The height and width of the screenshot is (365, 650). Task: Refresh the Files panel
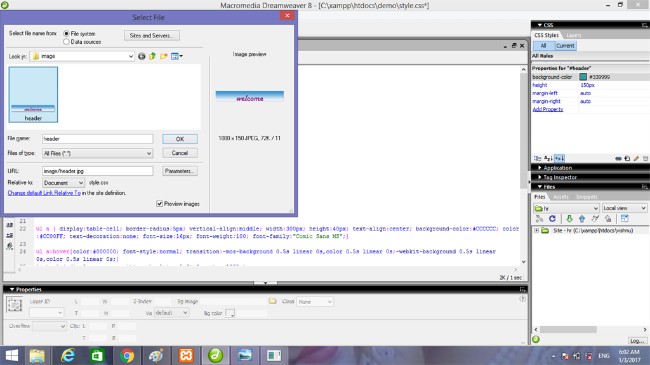[x=552, y=219]
